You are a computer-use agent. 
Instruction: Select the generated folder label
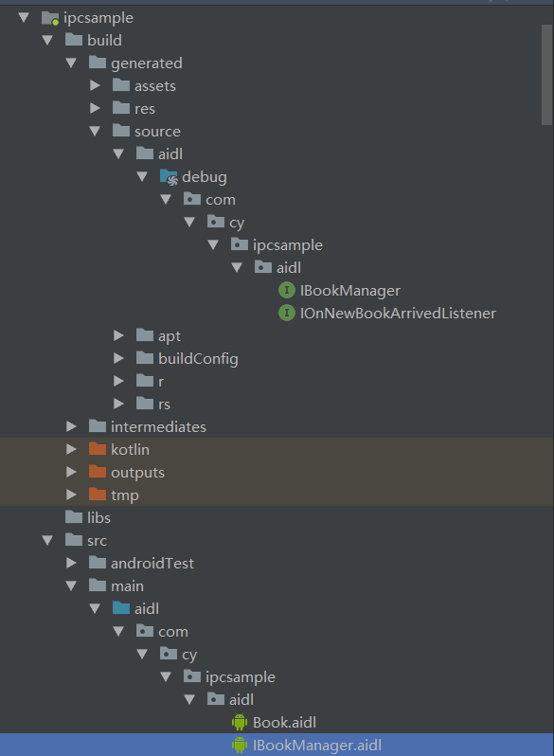[x=146, y=63]
